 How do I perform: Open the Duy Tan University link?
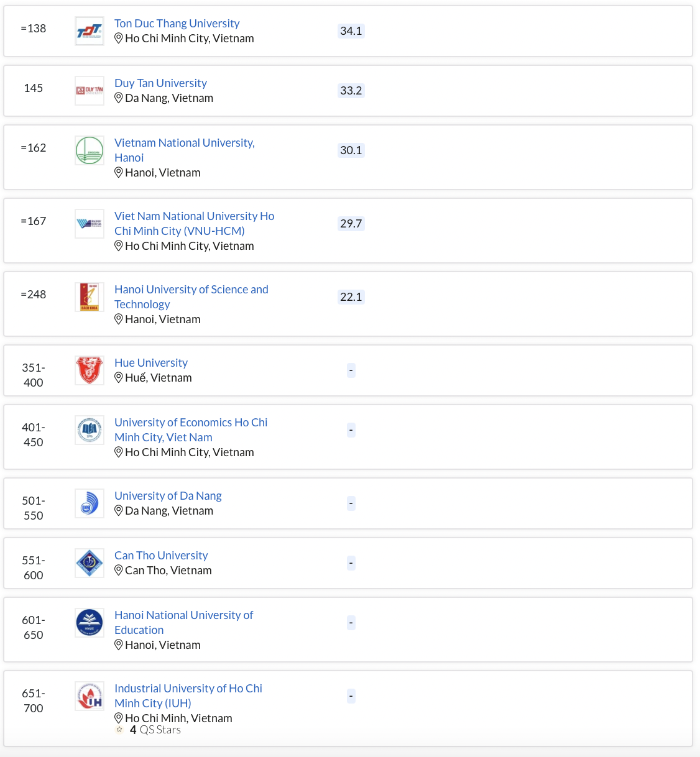tap(160, 83)
